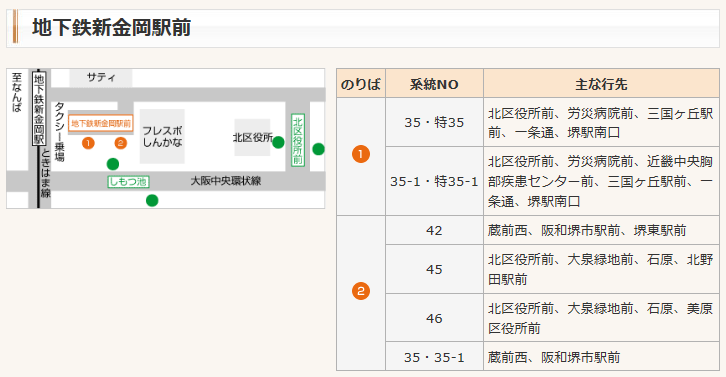This screenshot has height=377, width=726.
Task: Select route number 46 cell
Action: (x=434, y=318)
